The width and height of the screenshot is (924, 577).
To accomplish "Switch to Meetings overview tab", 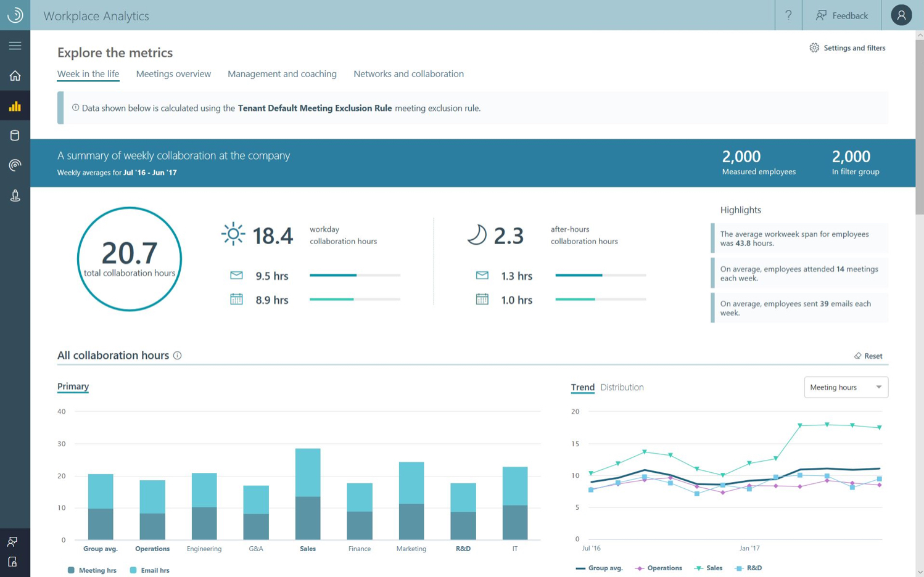I will (x=173, y=74).
